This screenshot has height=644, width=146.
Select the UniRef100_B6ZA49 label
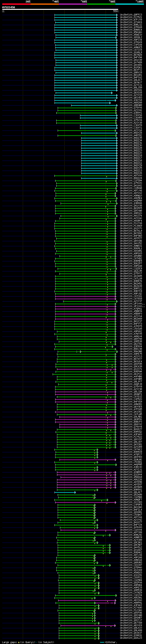tap(131, 319)
